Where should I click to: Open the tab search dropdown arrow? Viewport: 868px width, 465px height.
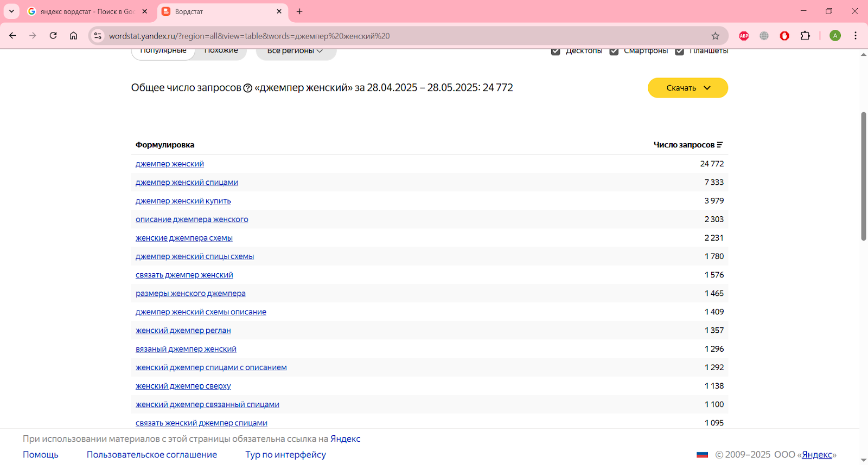pos(11,11)
